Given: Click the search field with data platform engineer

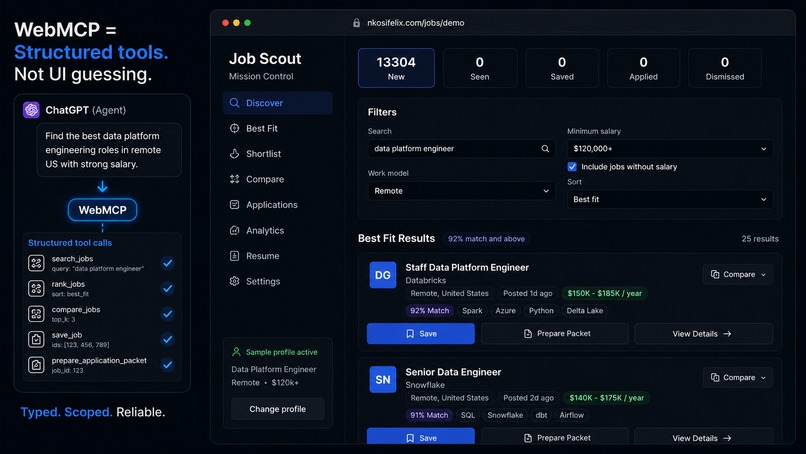Looking at the screenshot, I should (461, 149).
